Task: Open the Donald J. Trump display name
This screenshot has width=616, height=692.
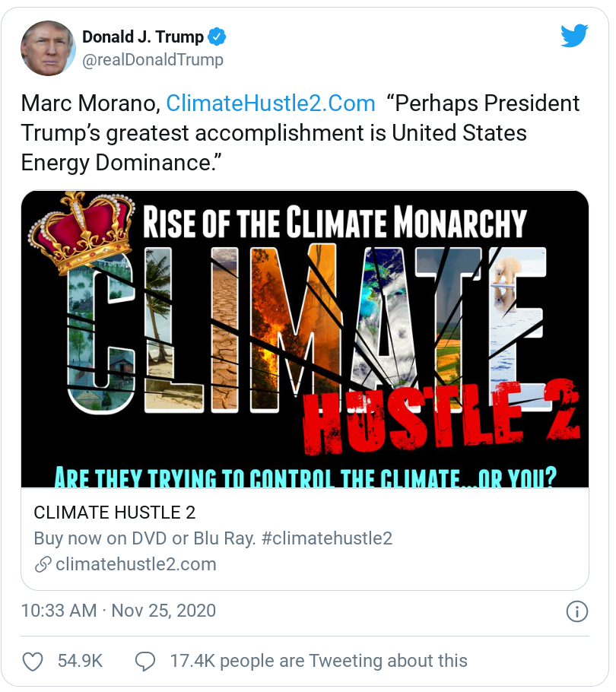Action: click(143, 37)
